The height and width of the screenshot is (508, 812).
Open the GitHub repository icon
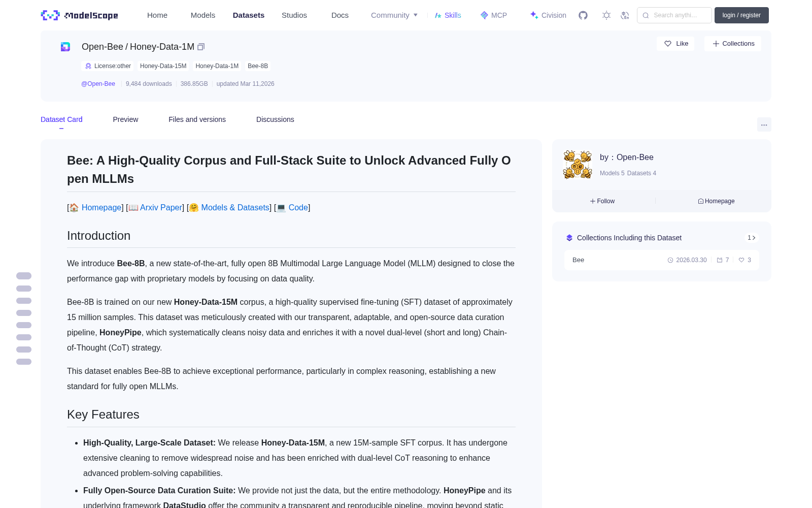click(x=583, y=15)
